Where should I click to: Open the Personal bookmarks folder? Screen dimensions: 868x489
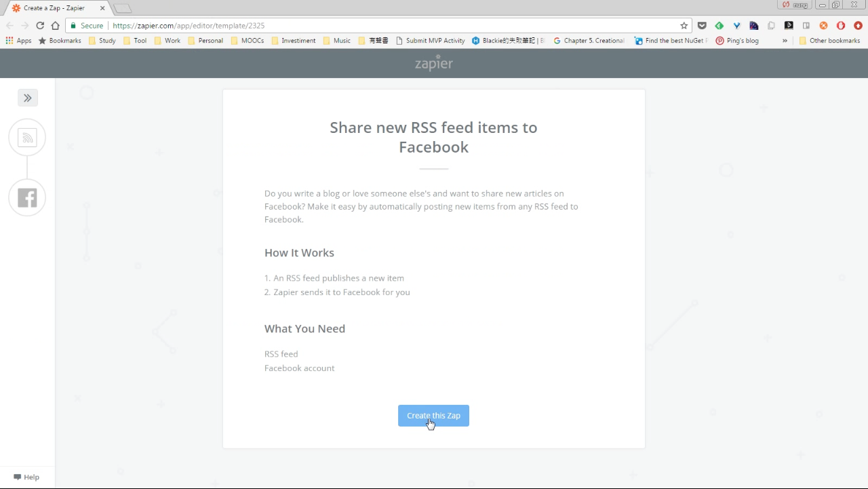205,41
